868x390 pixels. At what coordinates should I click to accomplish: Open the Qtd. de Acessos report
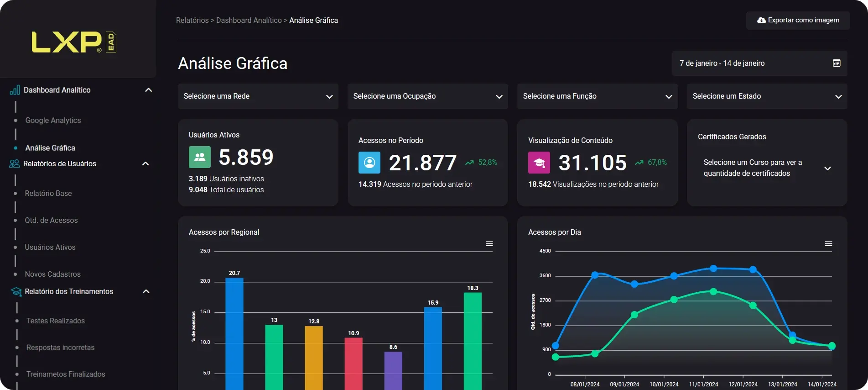point(51,221)
